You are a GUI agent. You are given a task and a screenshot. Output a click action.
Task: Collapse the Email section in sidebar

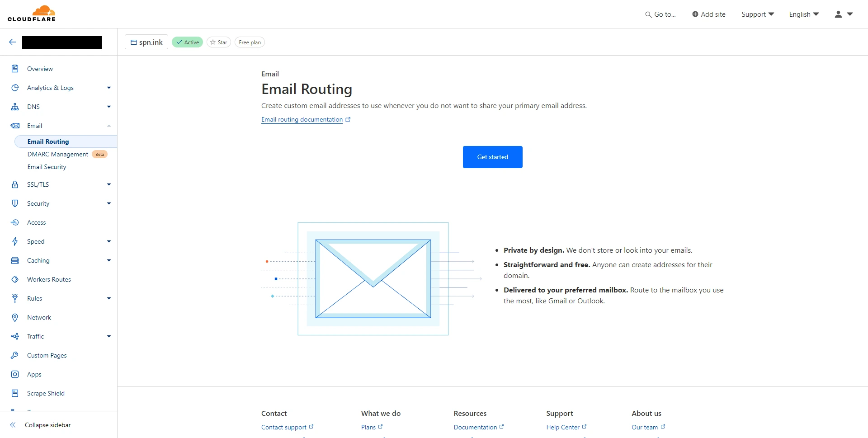click(x=108, y=126)
